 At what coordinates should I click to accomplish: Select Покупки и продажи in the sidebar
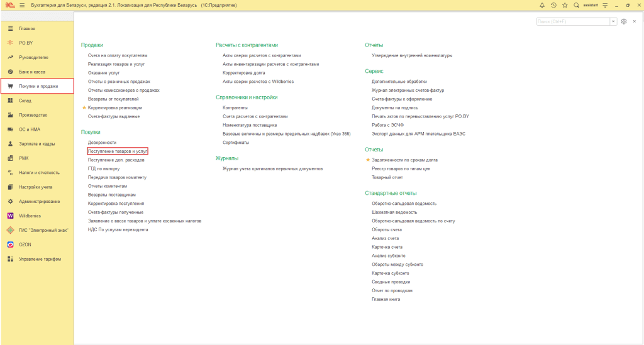(x=37, y=86)
